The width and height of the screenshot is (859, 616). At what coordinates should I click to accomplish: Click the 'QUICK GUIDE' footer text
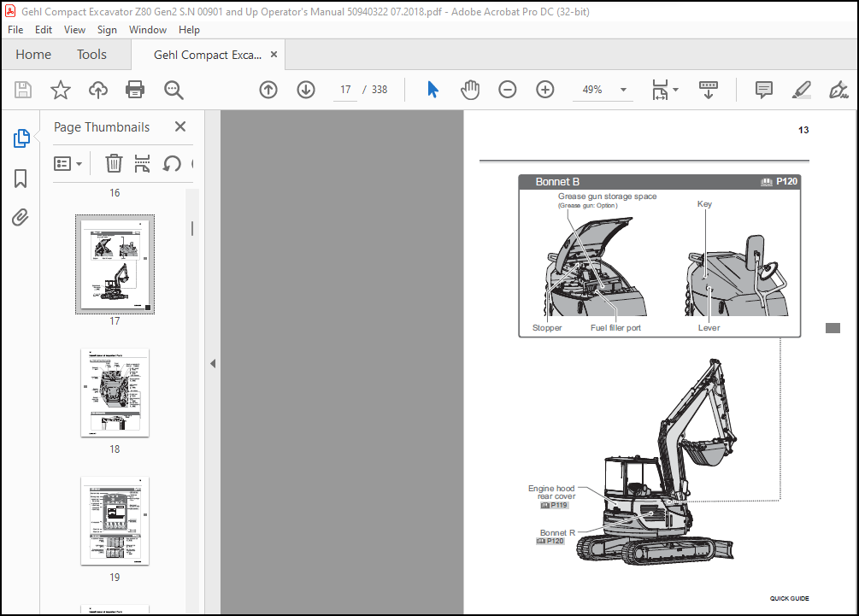click(790, 598)
